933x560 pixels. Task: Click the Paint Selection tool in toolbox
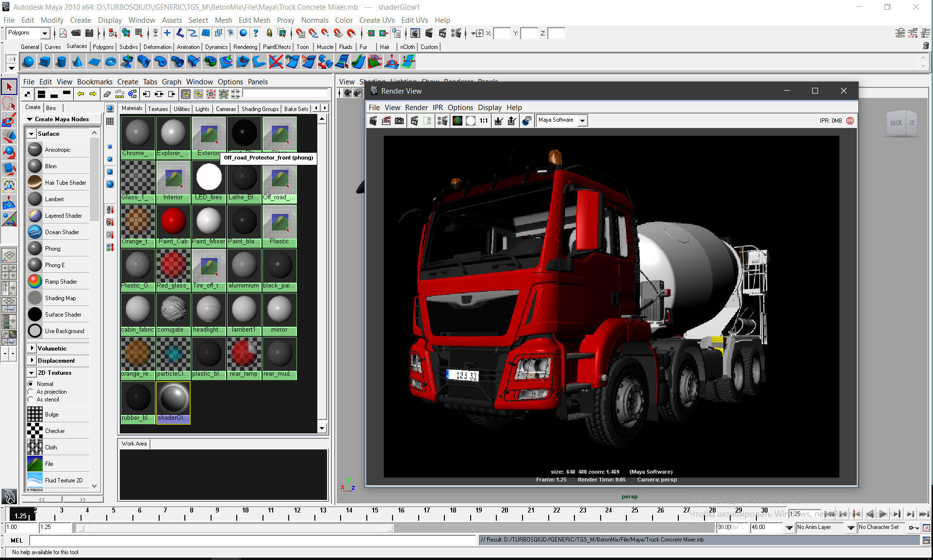point(9,120)
